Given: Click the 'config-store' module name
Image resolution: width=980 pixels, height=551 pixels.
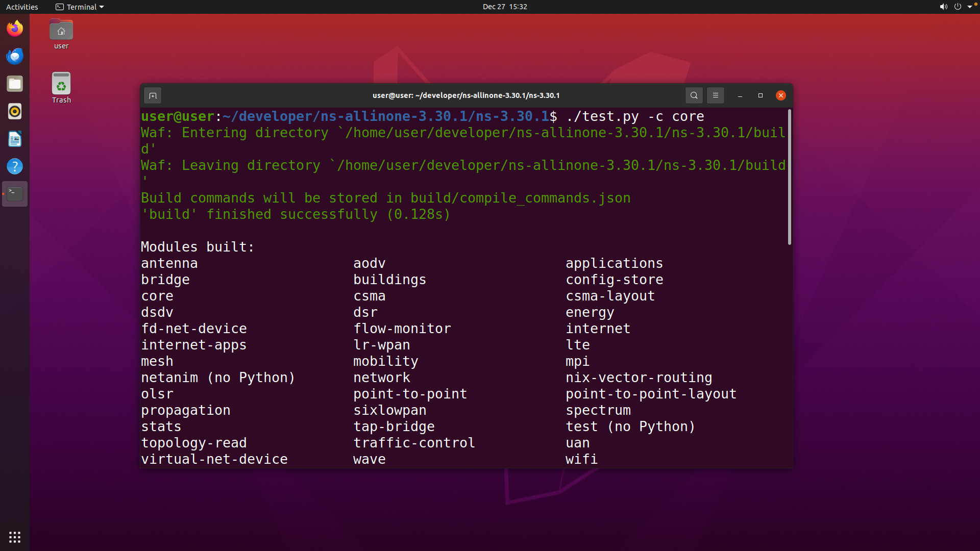Looking at the screenshot, I should [614, 280].
